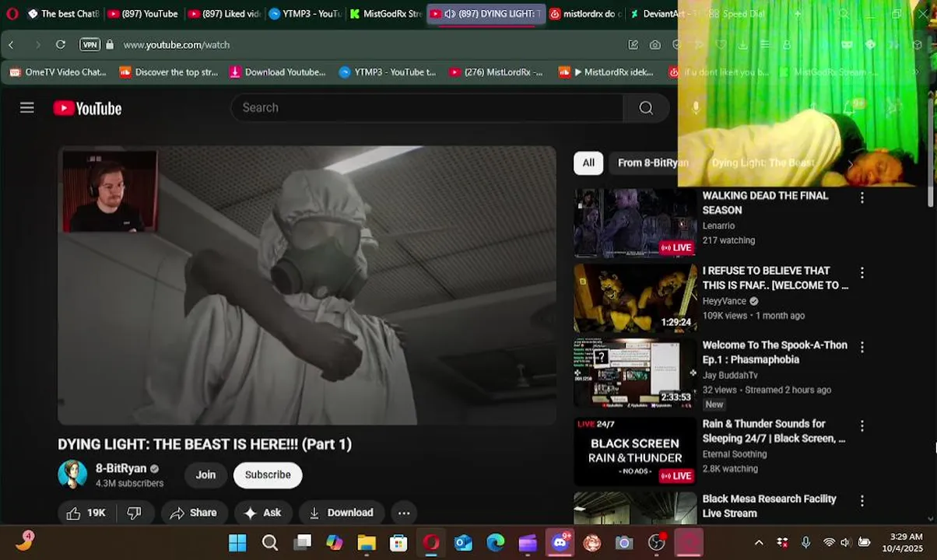The height and width of the screenshot is (560, 937).
Task: Switch to YTMP3 browser tab
Action: (x=305, y=13)
